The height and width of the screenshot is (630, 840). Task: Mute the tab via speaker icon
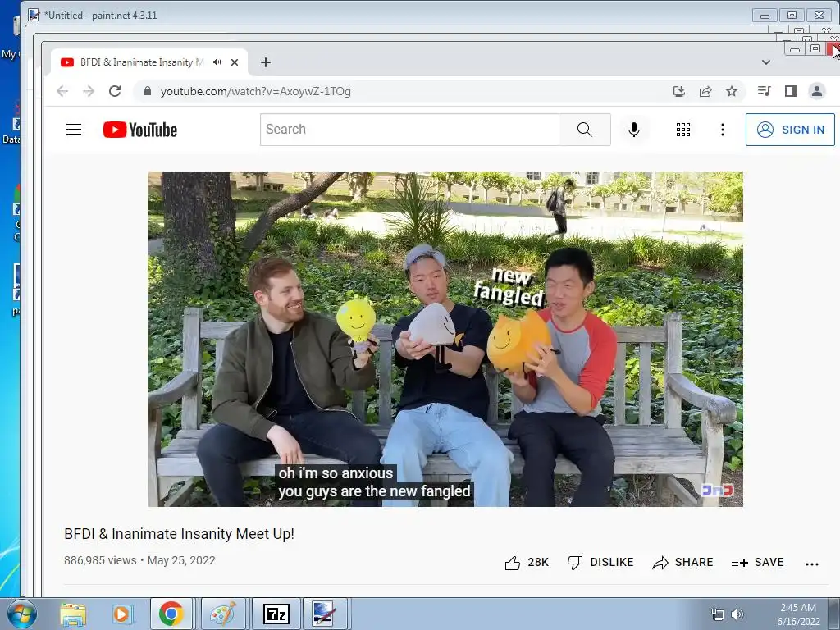[217, 62]
